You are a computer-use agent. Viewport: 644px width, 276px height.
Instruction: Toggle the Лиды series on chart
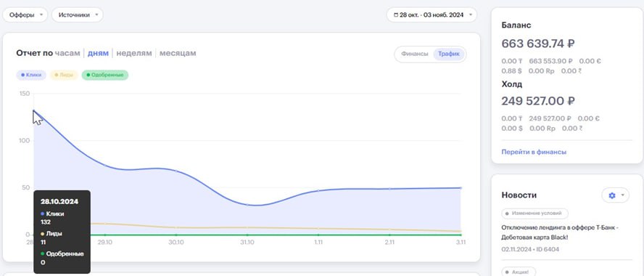[x=64, y=76]
